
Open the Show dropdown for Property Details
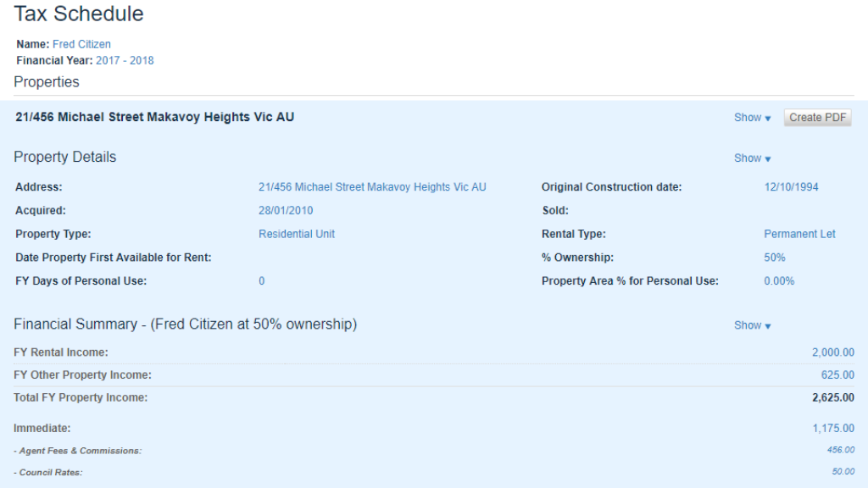752,158
